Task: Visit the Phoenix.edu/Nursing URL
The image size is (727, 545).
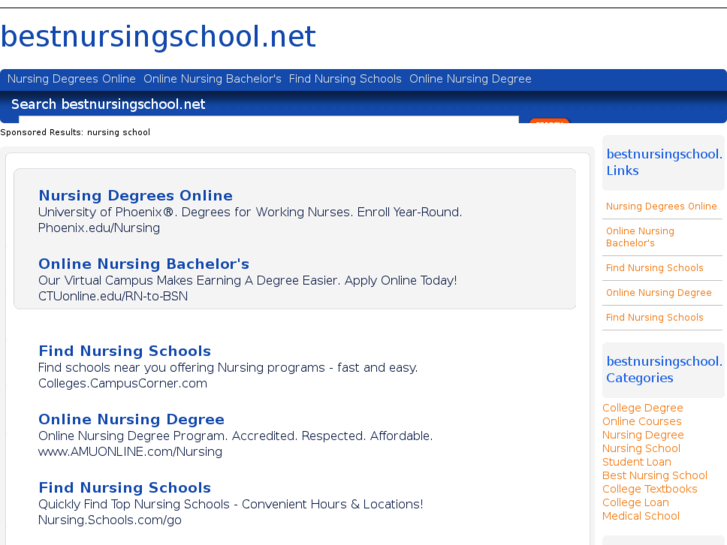Action: (99, 228)
